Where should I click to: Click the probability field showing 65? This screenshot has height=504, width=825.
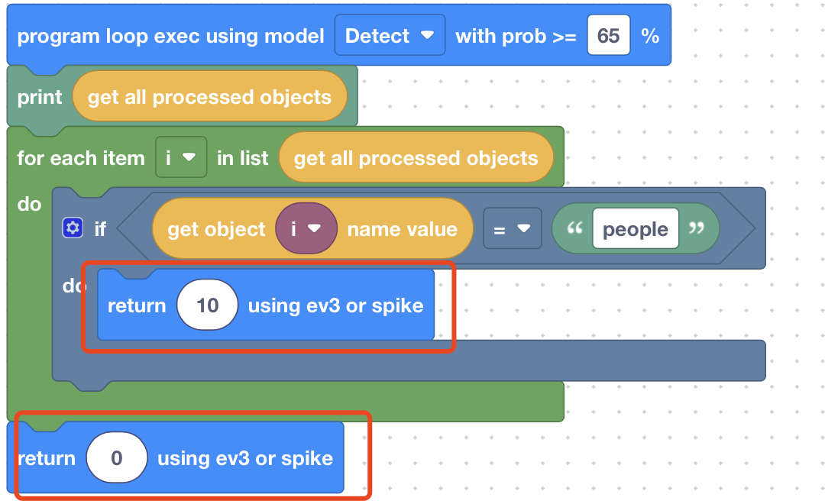click(608, 36)
